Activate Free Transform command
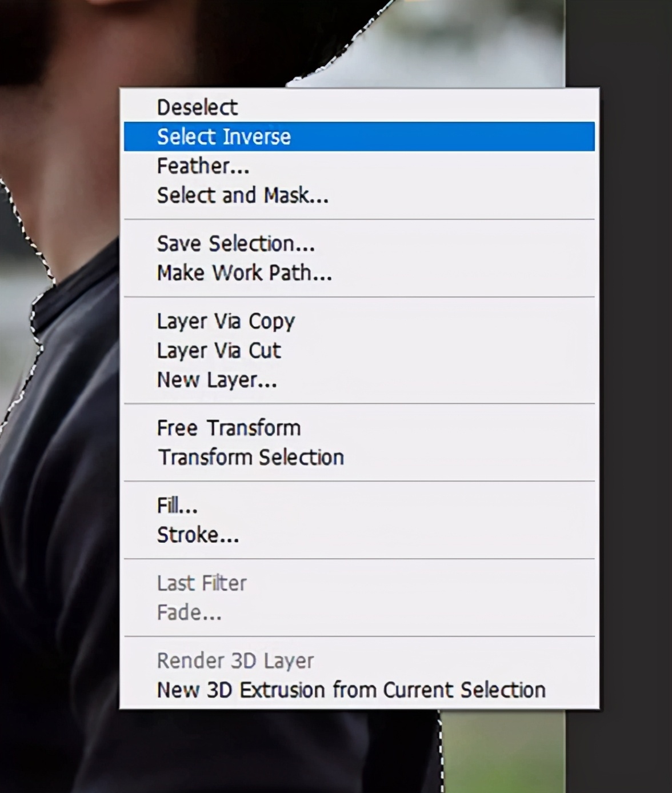The width and height of the screenshot is (672, 793). click(x=229, y=428)
